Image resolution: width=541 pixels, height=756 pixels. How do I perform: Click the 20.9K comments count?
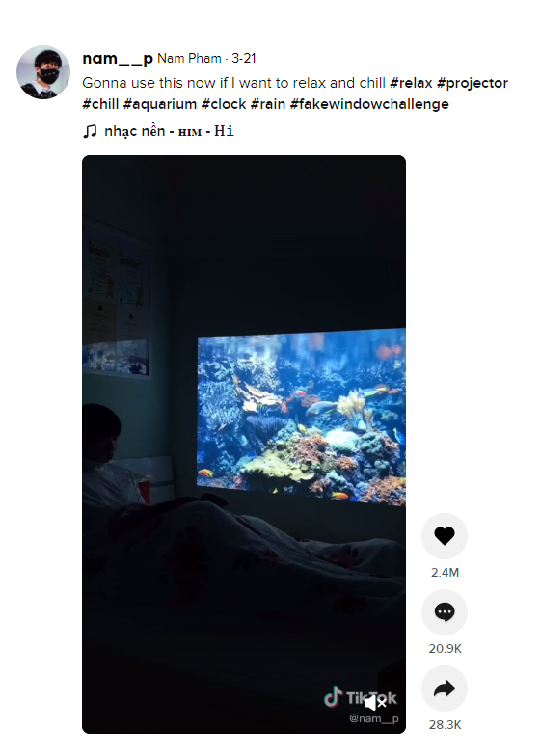(x=445, y=648)
